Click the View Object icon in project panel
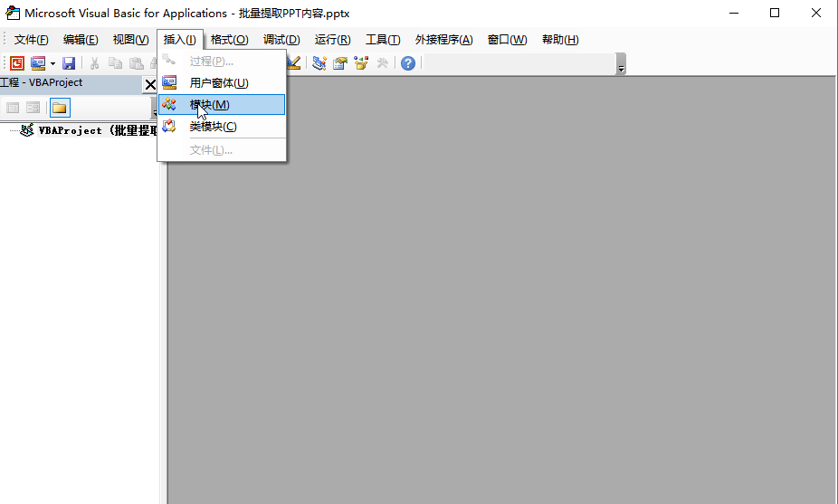Image resolution: width=838 pixels, height=504 pixels. point(33,108)
